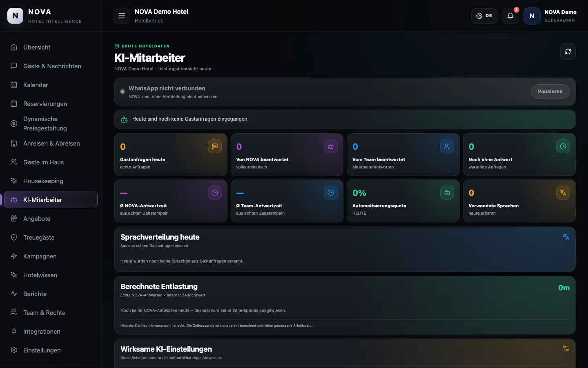Open Gäste & Nachrichten
588x368 pixels.
point(51,66)
